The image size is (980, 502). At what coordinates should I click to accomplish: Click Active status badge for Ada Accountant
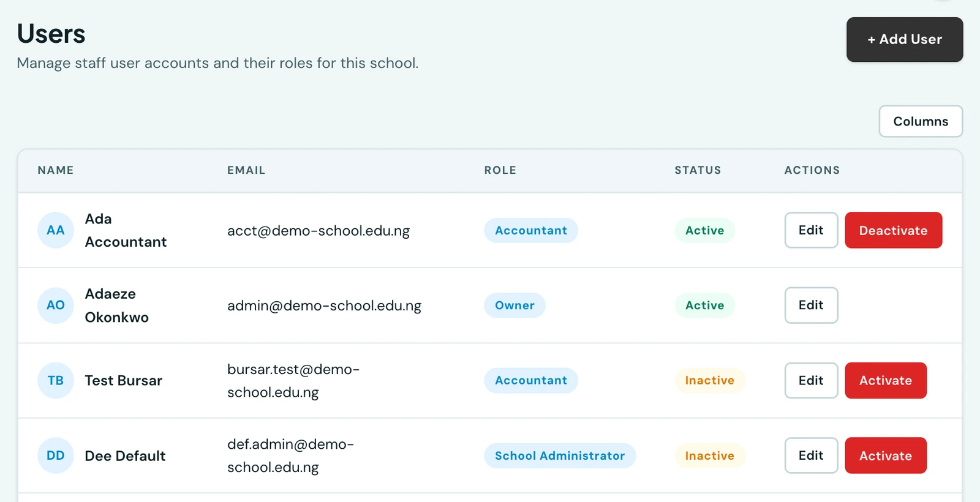point(704,230)
